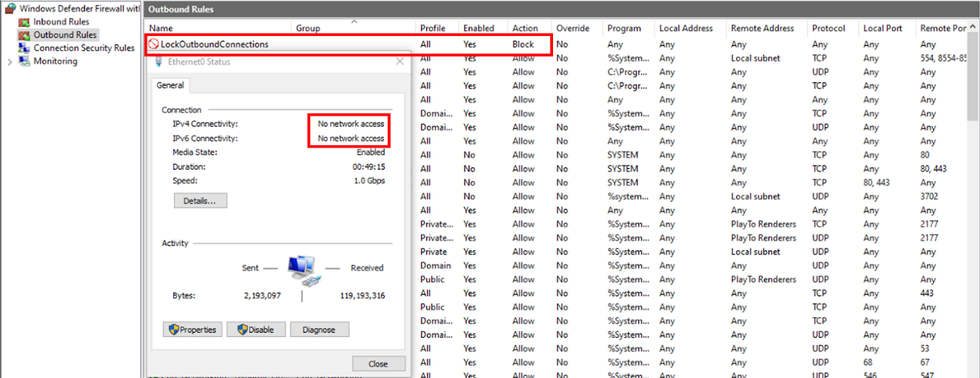Select the Connection Security Rules label
Viewport: 980px width, 378px height.
(x=84, y=48)
